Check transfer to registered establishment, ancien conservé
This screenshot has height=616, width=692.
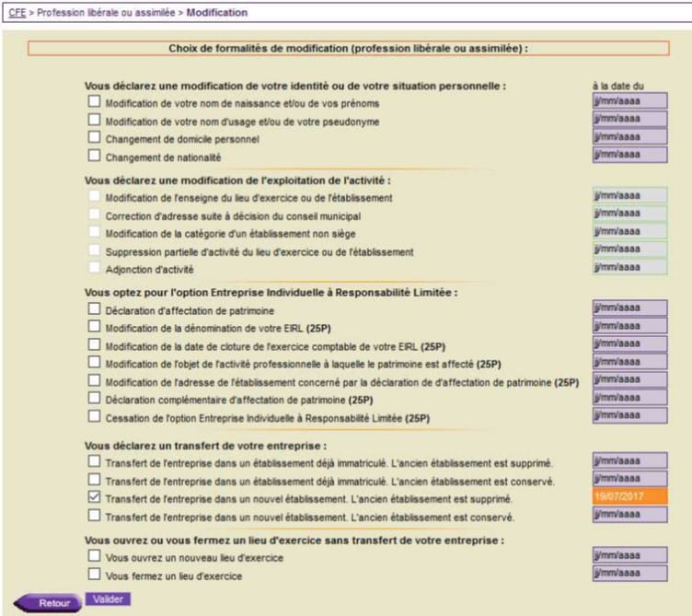tap(94, 479)
